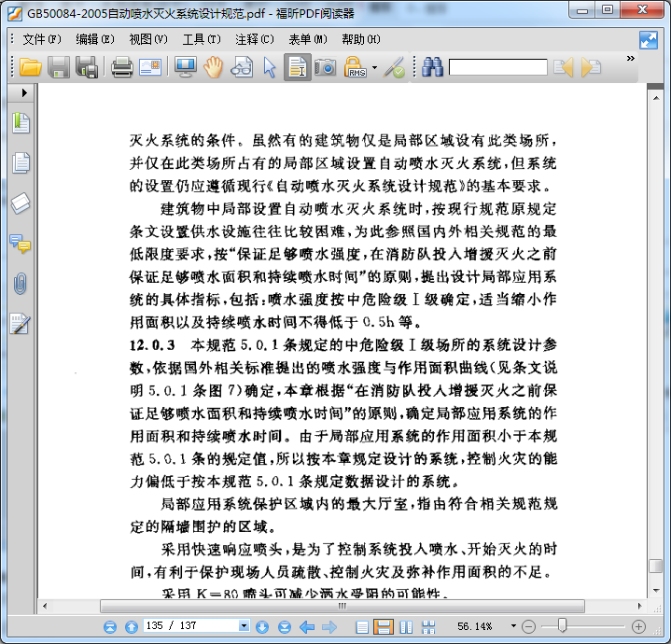The height and width of the screenshot is (644, 671).
Task: Click the zoom slider handle
Action: point(562,626)
